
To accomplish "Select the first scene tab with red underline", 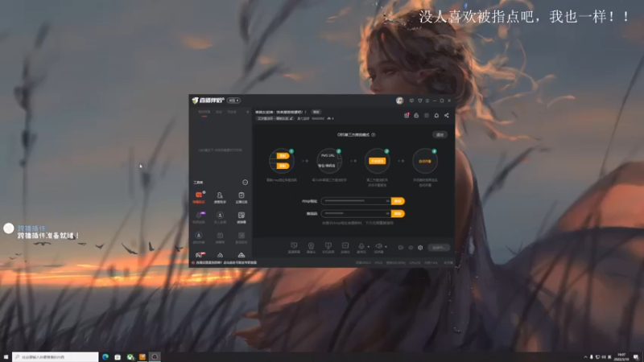I will [x=204, y=112].
